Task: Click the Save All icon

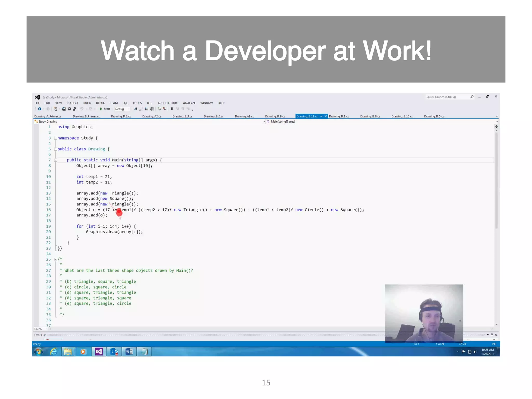Action: [x=75, y=109]
